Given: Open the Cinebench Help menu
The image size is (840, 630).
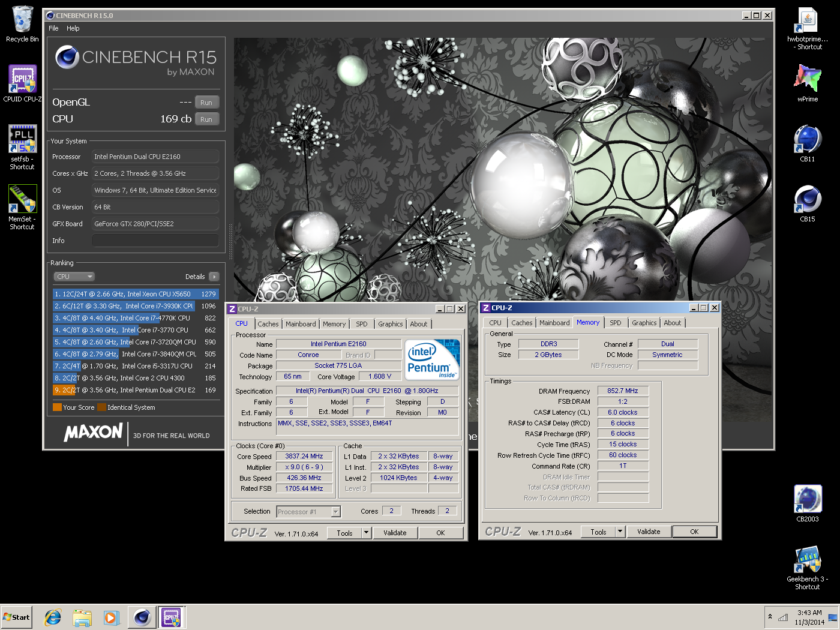Looking at the screenshot, I should (x=73, y=28).
